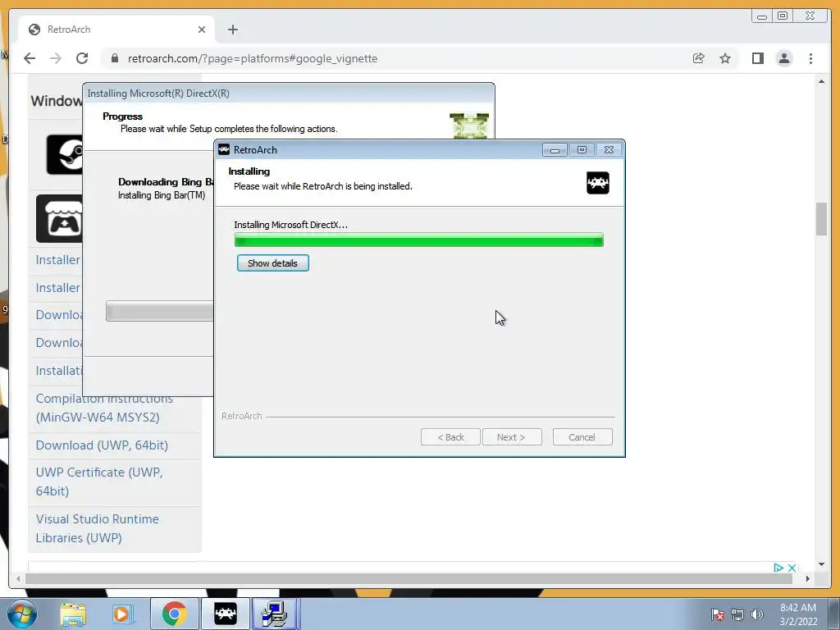Click the address bar URL
The width and height of the screenshot is (840, 630).
pos(253,58)
